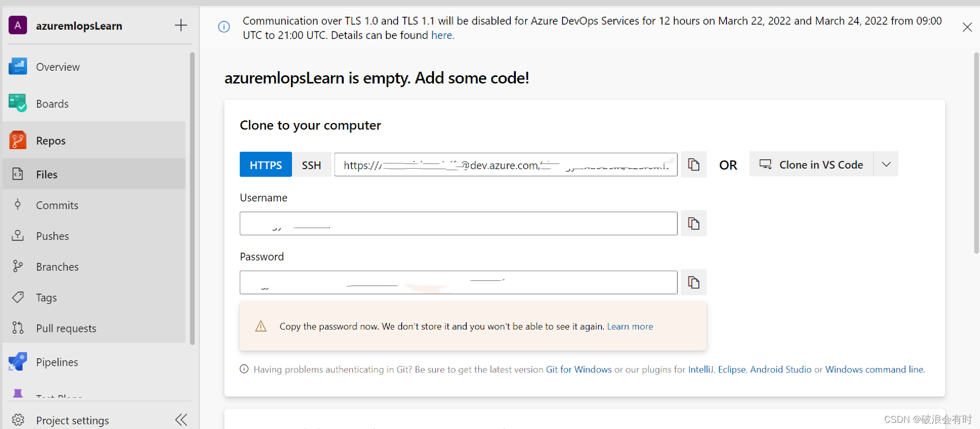Click the main page vertical scrollbar
This screenshot has height=429, width=980.
pyautogui.click(x=976, y=153)
